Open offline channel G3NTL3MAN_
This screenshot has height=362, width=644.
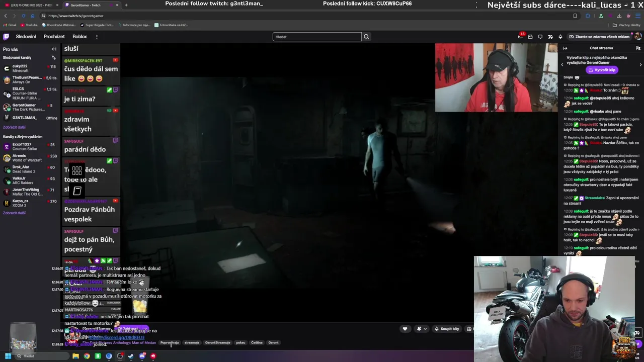(x=30, y=118)
